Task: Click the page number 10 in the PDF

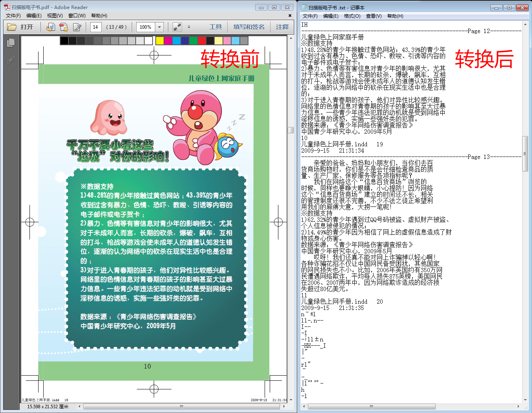Action: pos(147,366)
